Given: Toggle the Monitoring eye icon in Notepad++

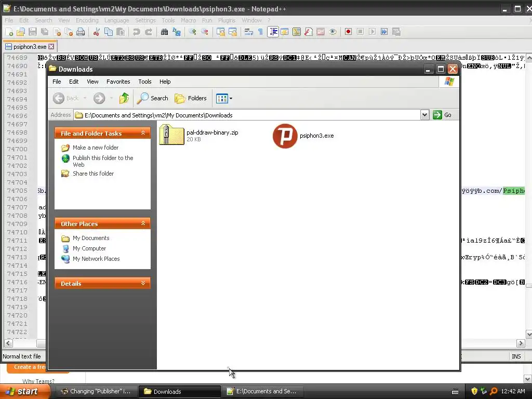Looking at the screenshot, I should coord(332,32).
